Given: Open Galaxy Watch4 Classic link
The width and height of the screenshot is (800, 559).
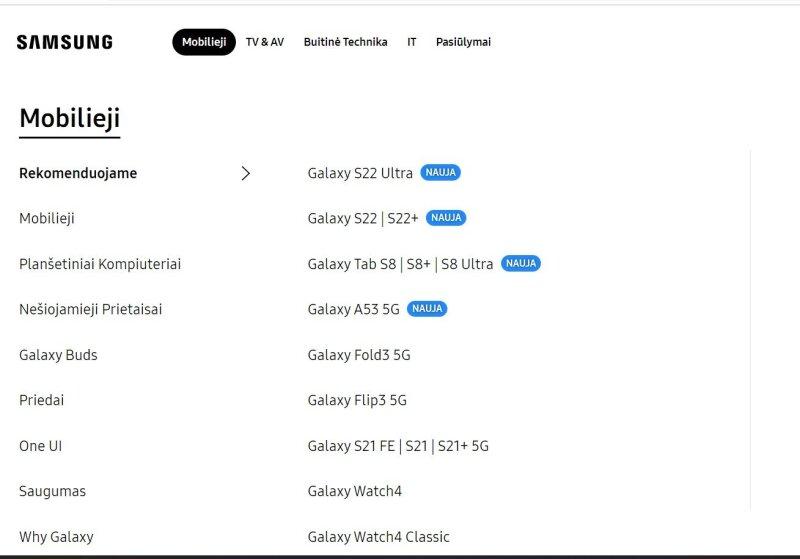Looking at the screenshot, I should click(379, 537).
